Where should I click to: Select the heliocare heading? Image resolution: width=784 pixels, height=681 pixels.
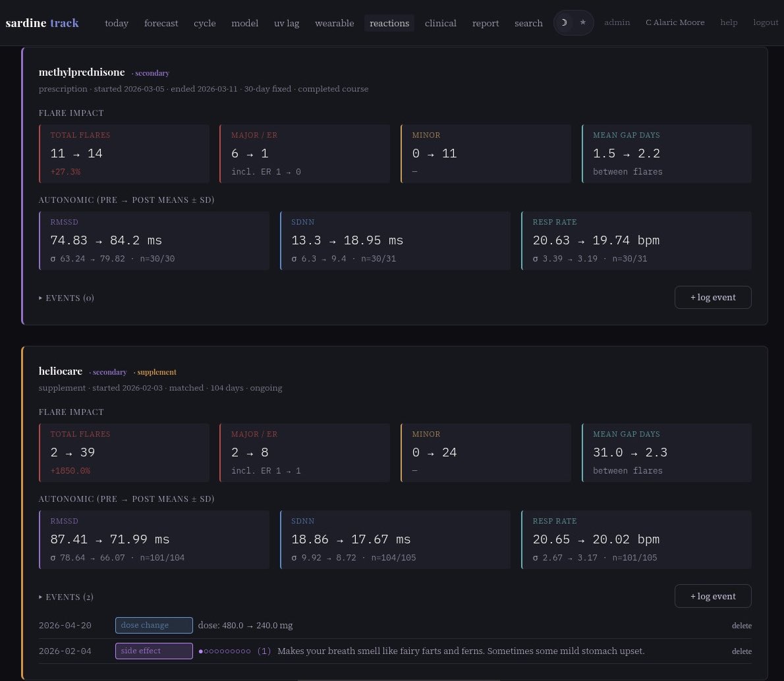click(61, 371)
